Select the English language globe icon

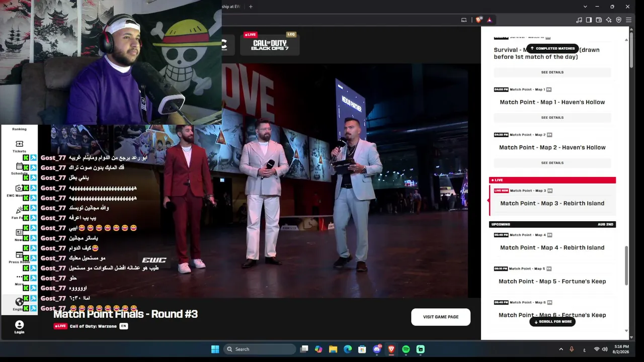coord(19,302)
